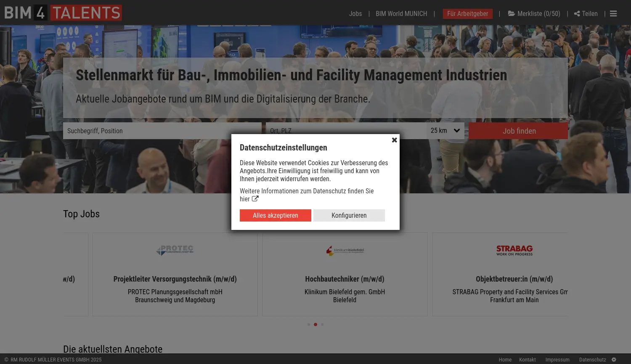631x364 pixels.
Task: Click the STRABAG company logo
Action: (x=514, y=250)
